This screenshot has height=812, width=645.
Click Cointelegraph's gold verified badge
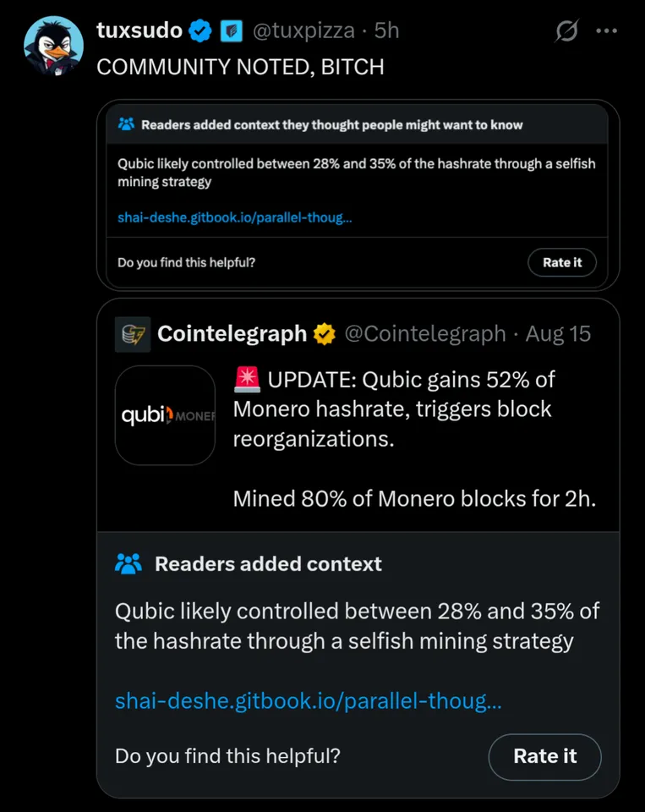(x=325, y=334)
